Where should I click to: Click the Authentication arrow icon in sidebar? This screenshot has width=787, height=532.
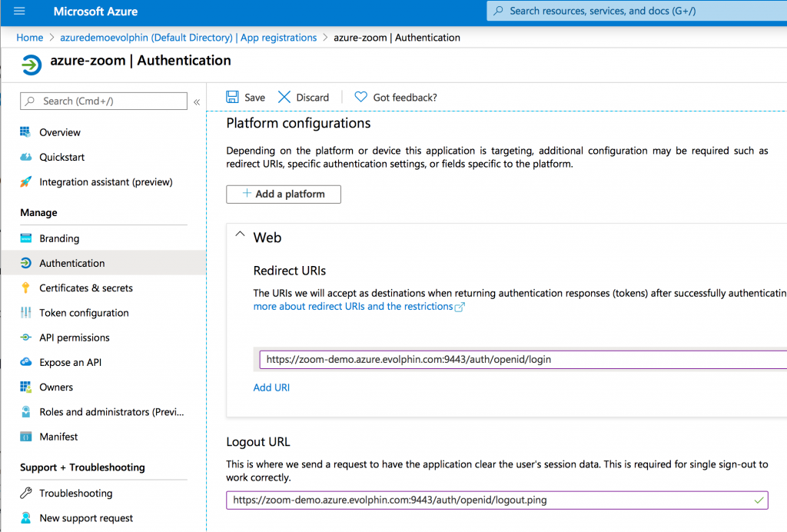click(25, 263)
